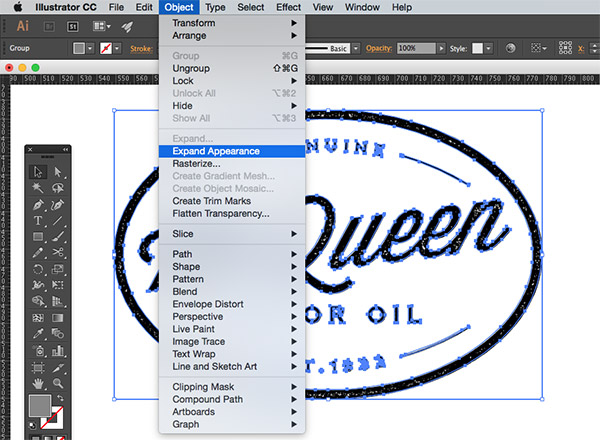
Task: Choose the Column Graph tool
Action: tap(58, 350)
